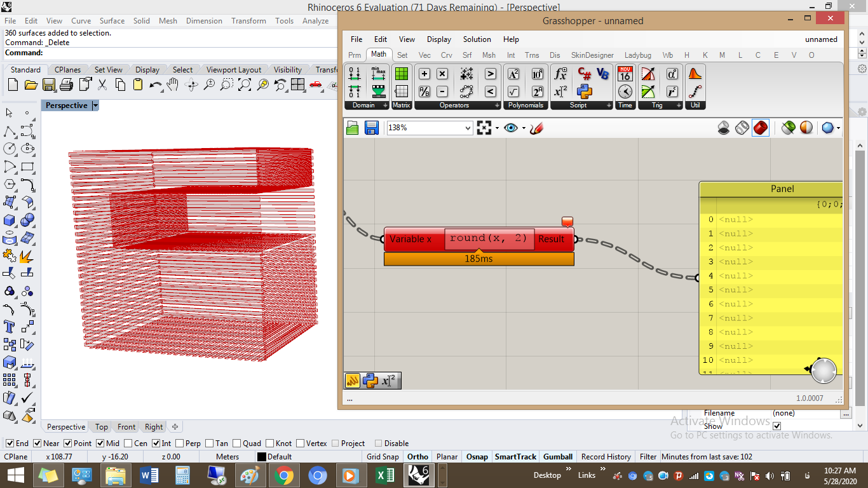This screenshot has width=868, height=488.
Task: Click the black Default layer color swatch
Action: (261, 457)
